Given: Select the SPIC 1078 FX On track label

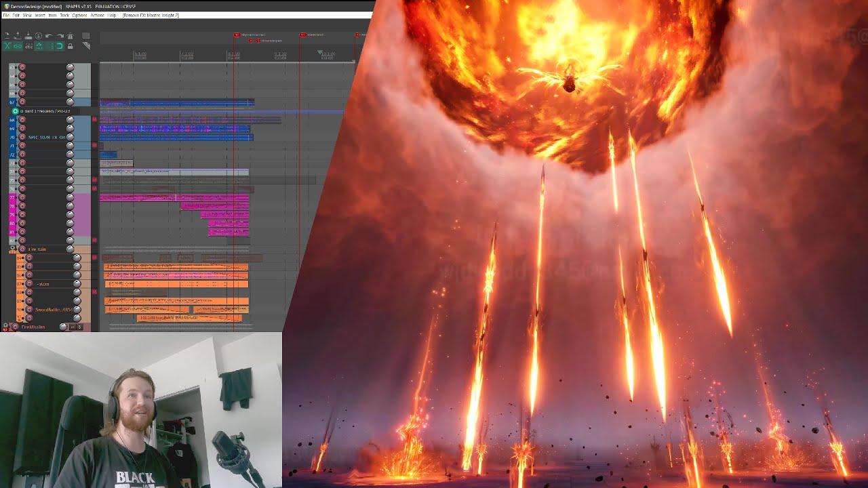Looking at the screenshot, I should click(x=47, y=137).
